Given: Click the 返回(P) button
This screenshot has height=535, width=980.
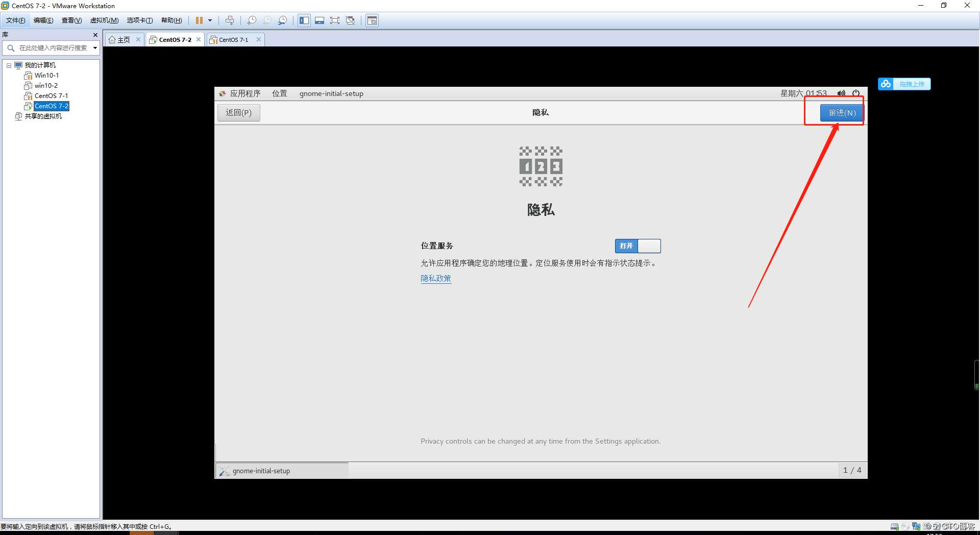Looking at the screenshot, I should point(239,113).
